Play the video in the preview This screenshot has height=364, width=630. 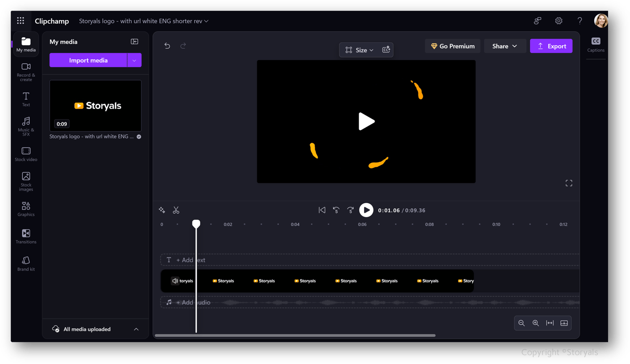coord(366,121)
